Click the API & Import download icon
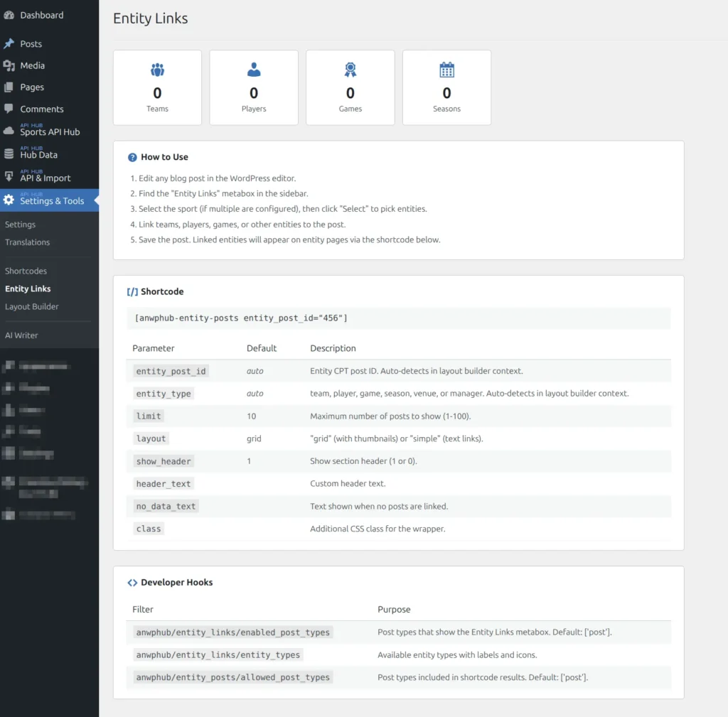This screenshot has width=728, height=717. click(x=9, y=176)
